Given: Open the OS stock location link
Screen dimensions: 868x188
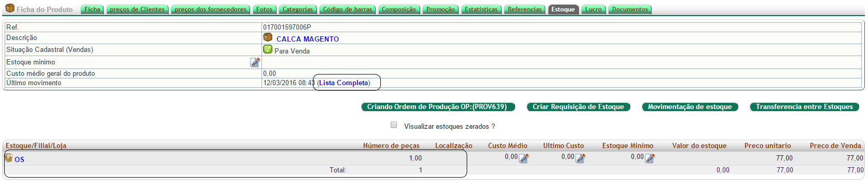Looking at the screenshot, I should (19, 159).
